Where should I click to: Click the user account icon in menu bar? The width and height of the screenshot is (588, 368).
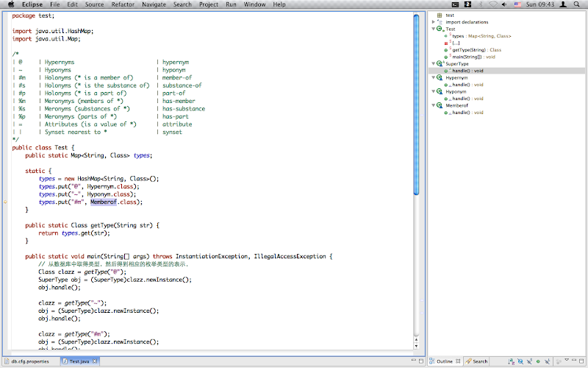[563, 4]
